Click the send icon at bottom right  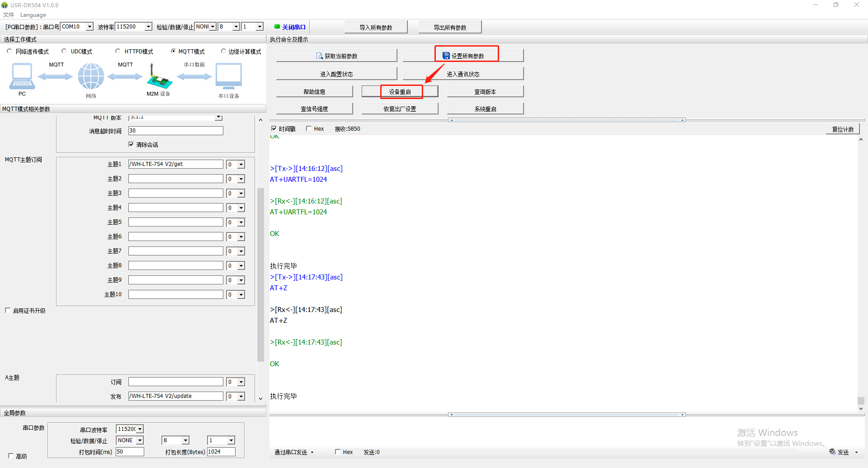tap(832, 452)
